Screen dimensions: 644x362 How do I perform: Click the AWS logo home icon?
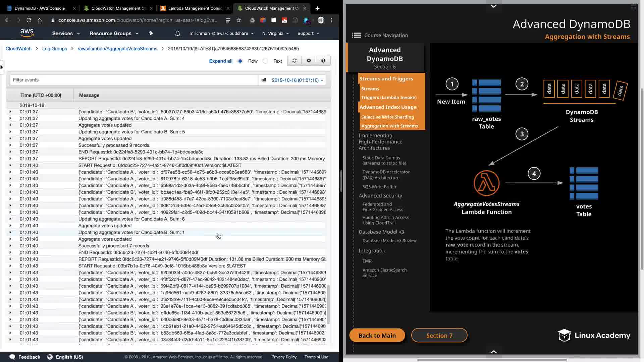point(27,33)
